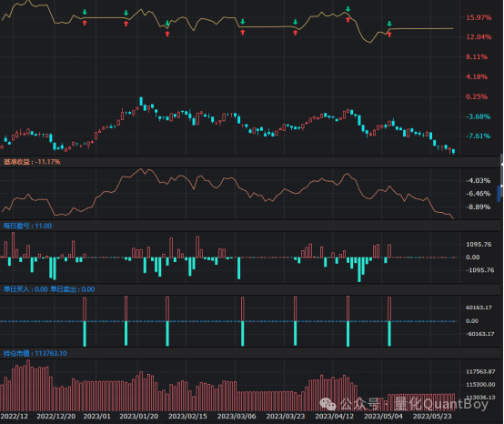Image resolution: width=504 pixels, height=424 pixels.
Task: Select the 15.97% axis value
Action: click(479, 17)
